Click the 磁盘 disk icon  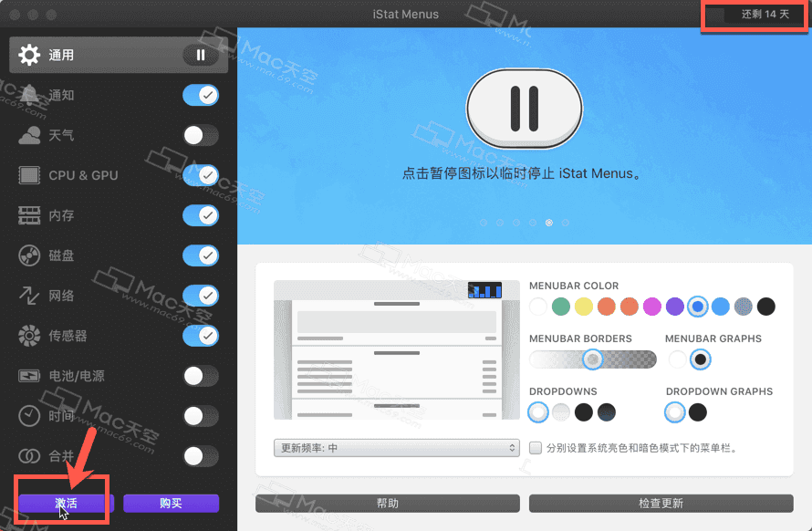coord(29,255)
